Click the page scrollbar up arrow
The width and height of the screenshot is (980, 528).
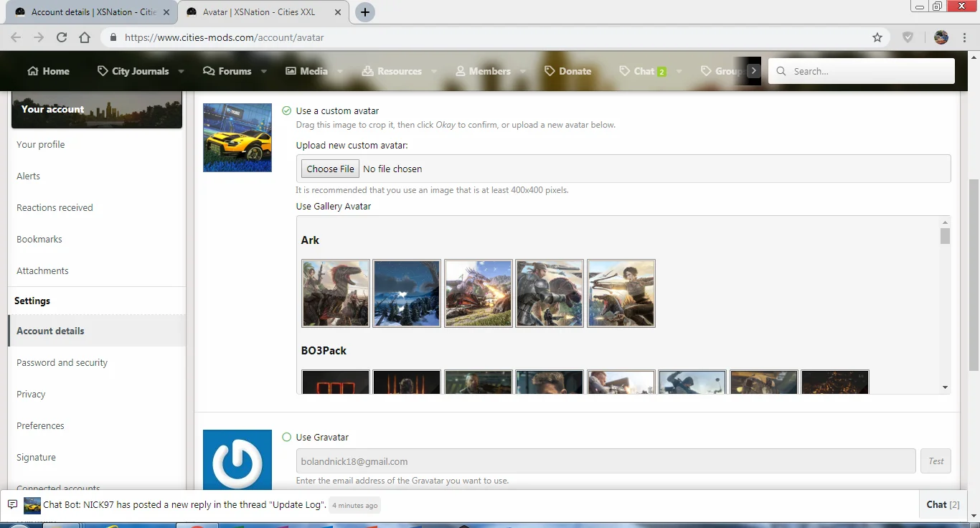[x=974, y=57]
